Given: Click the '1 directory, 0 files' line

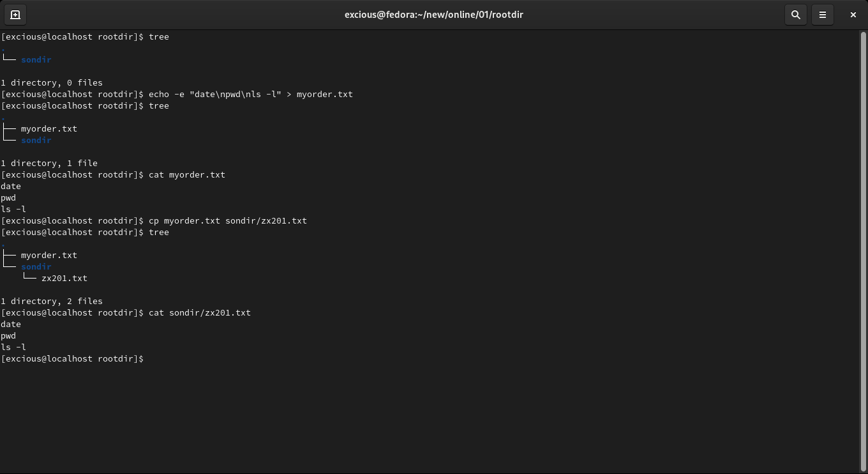Looking at the screenshot, I should click(x=52, y=82).
